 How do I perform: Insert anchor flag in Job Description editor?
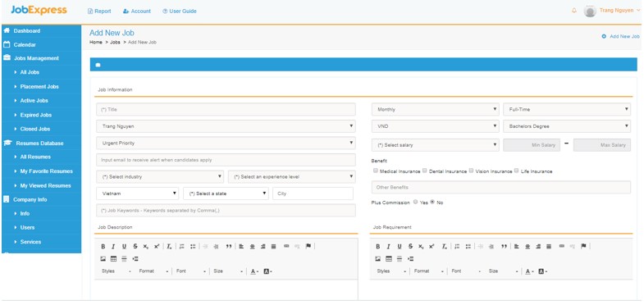tap(308, 246)
